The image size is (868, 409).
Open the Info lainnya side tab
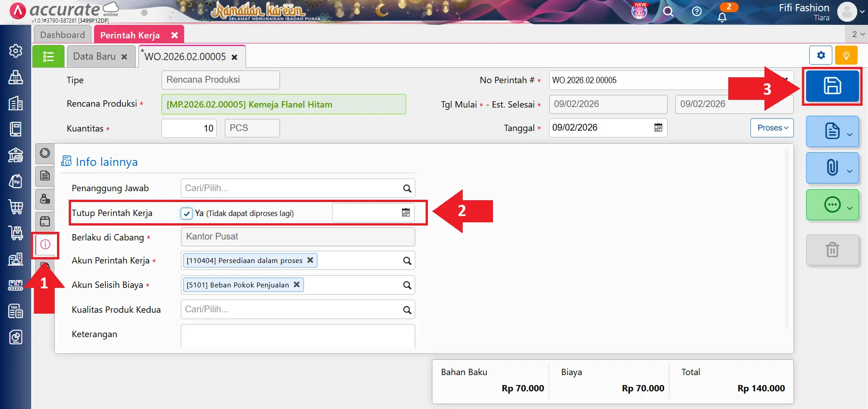[45, 244]
